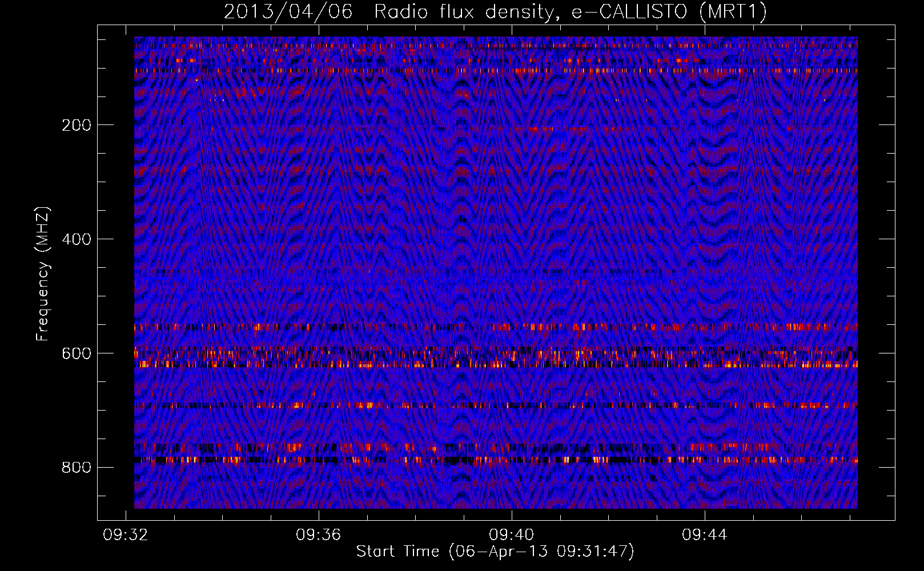924x571 pixels.
Task: Click the 09:32 time tick label
Action: pos(125,534)
